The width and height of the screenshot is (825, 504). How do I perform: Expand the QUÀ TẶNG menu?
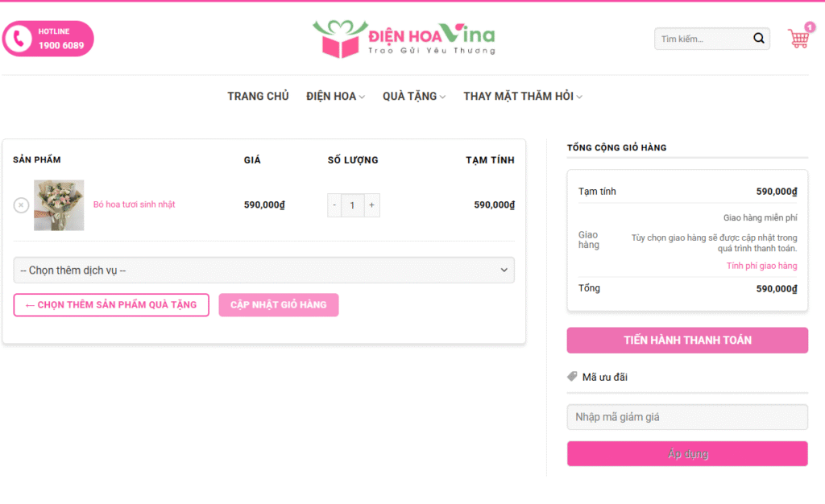[x=414, y=97]
